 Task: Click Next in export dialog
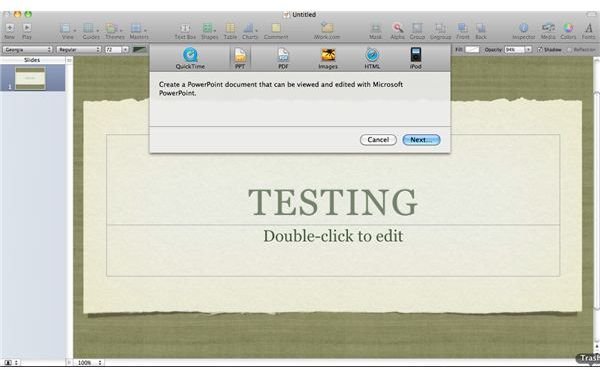[421, 140]
